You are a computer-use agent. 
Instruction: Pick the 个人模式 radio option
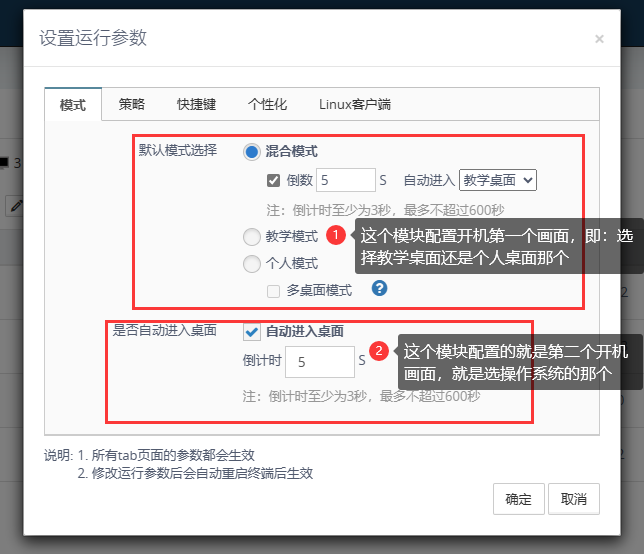coord(252,264)
